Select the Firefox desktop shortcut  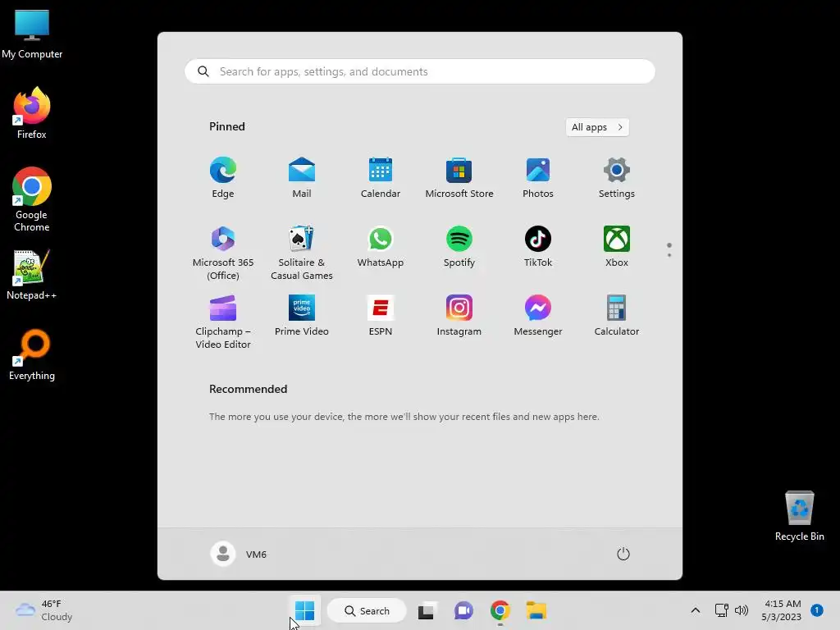click(x=32, y=113)
